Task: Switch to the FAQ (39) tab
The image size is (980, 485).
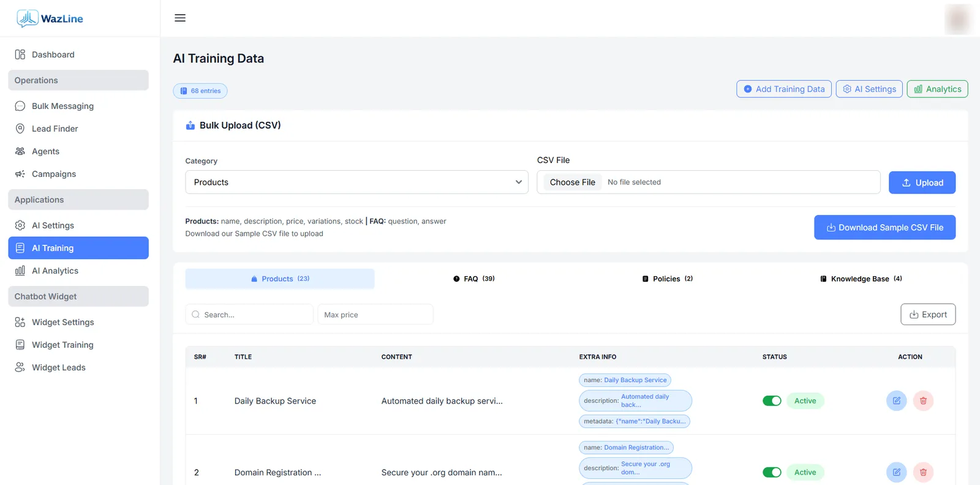Action: click(x=473, y=279)
